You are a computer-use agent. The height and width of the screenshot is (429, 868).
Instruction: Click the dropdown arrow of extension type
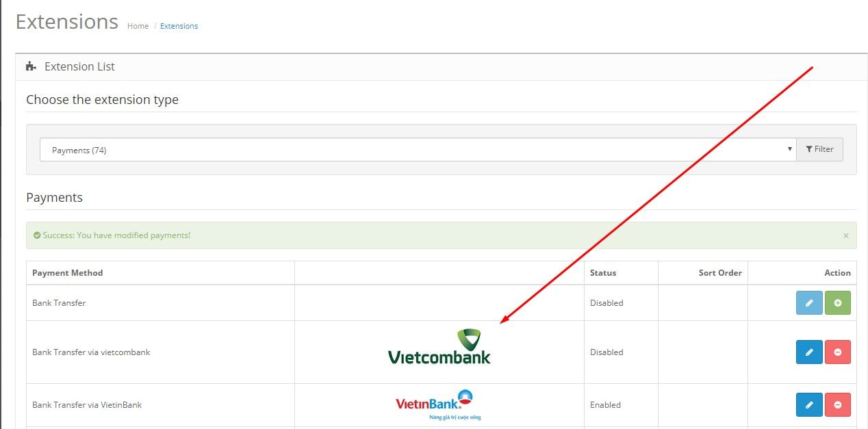pyautogui.click(x=789, y=149)
